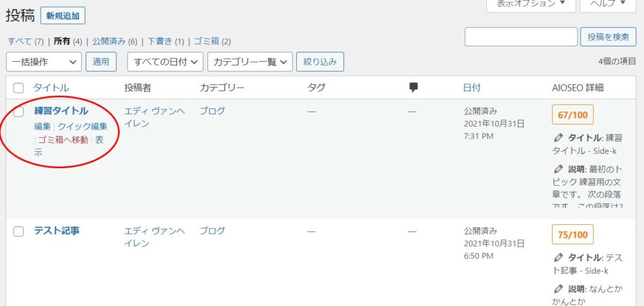Check the box for テスト記事 post
This screenshot has height=306, width=644.
click(18, 231)
